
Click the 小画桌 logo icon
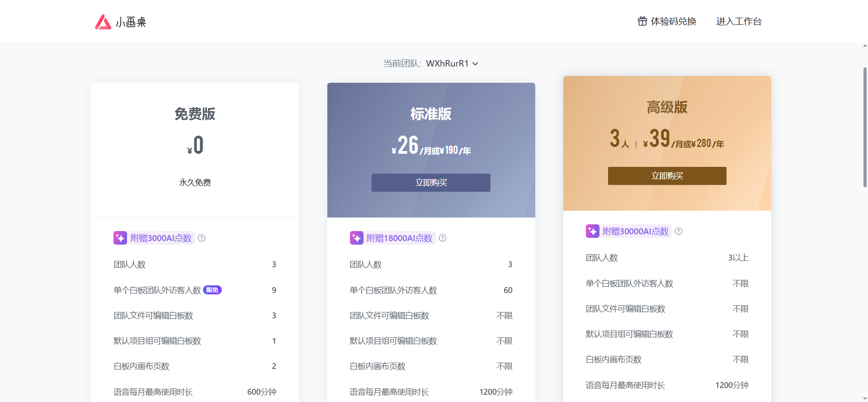pos(103,22)
